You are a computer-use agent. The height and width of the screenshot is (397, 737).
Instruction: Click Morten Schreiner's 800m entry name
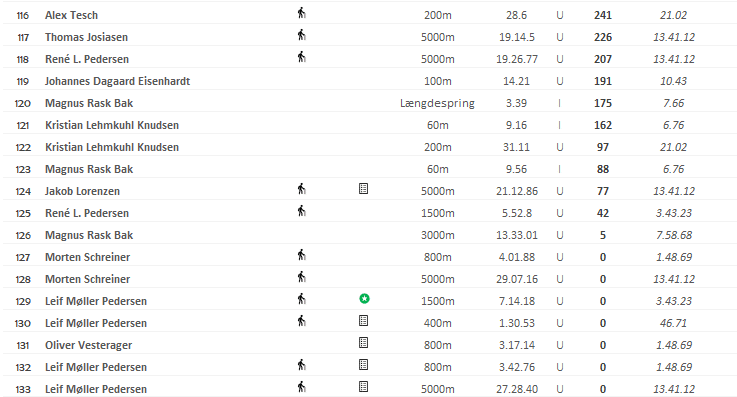pyautogui.click(x=87, y=257)
